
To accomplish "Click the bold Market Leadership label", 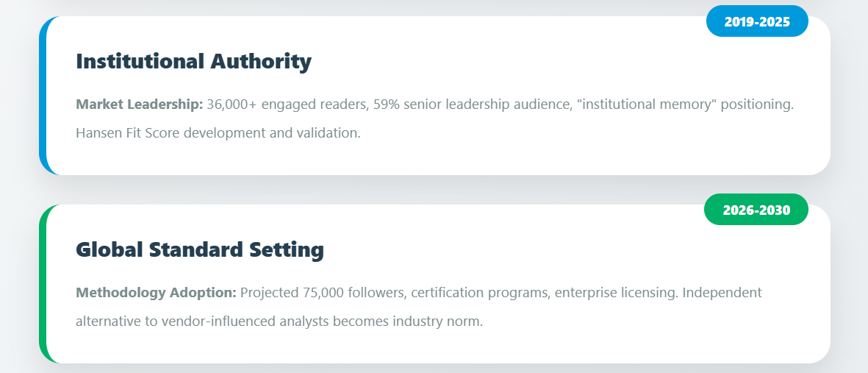I will point(139,104).
